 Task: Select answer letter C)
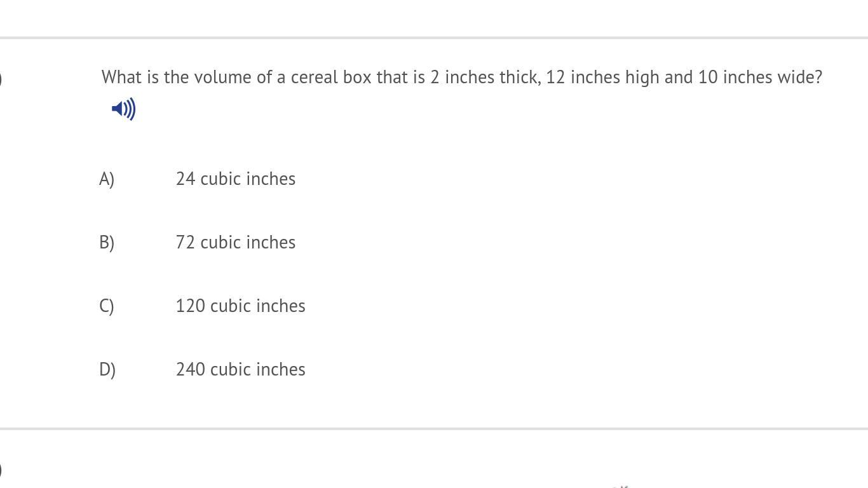pyautogui.click(x=107, y=306)
